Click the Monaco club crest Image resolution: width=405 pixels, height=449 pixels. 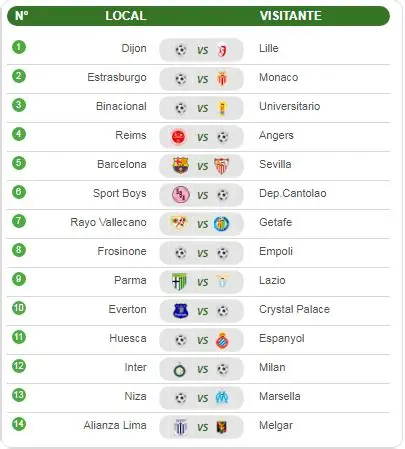pyautogui.click(x=222, y=79)
